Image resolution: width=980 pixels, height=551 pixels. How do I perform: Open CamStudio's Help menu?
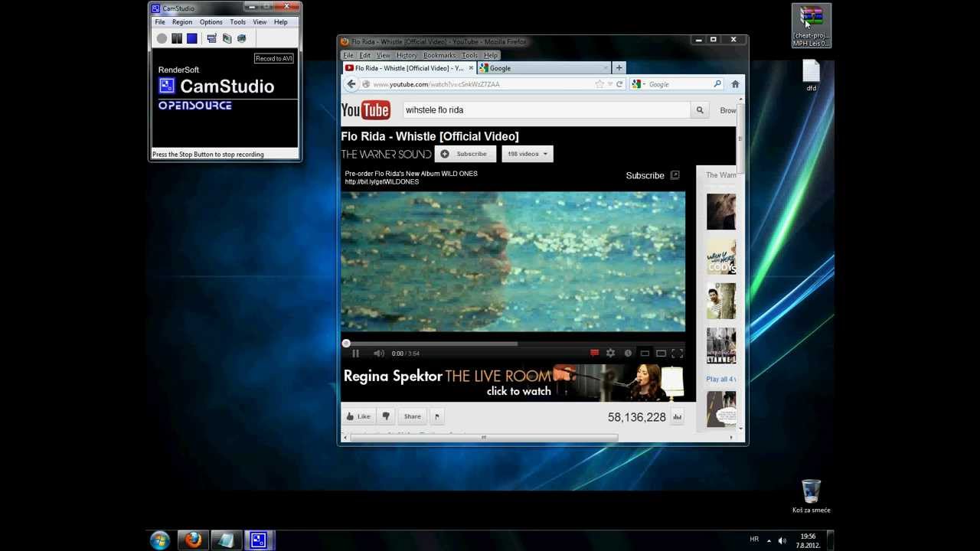[x=280, y=22]
